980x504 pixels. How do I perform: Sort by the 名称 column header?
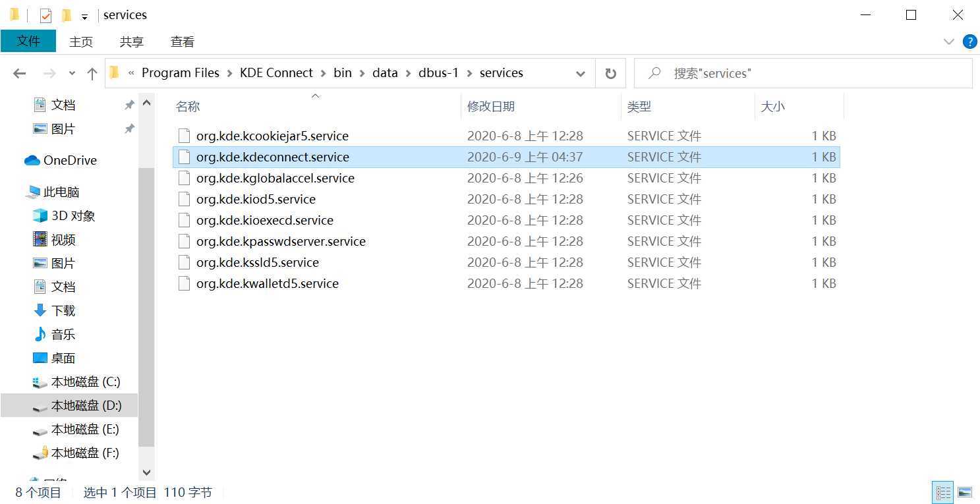(316, 106)
